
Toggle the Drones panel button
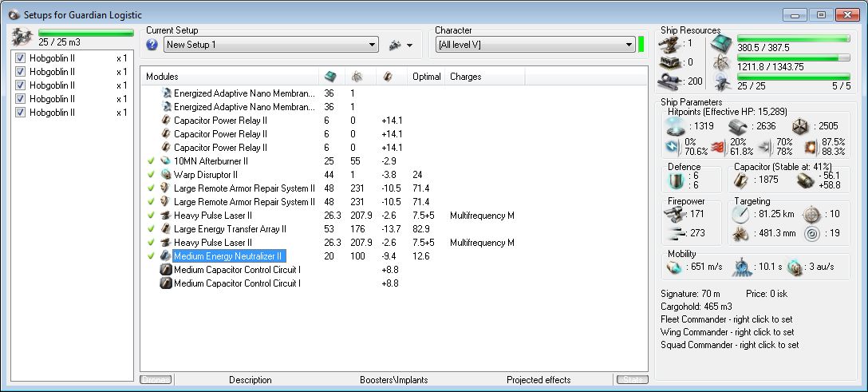pos(156,380)
